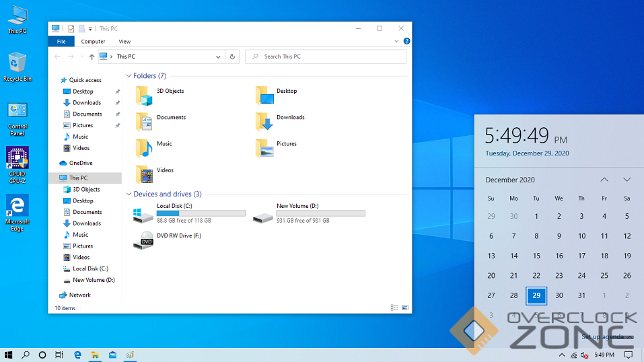This screenshot has width=644, height=362.
Task: Go to next month in calendar
Action: point(627,180)
